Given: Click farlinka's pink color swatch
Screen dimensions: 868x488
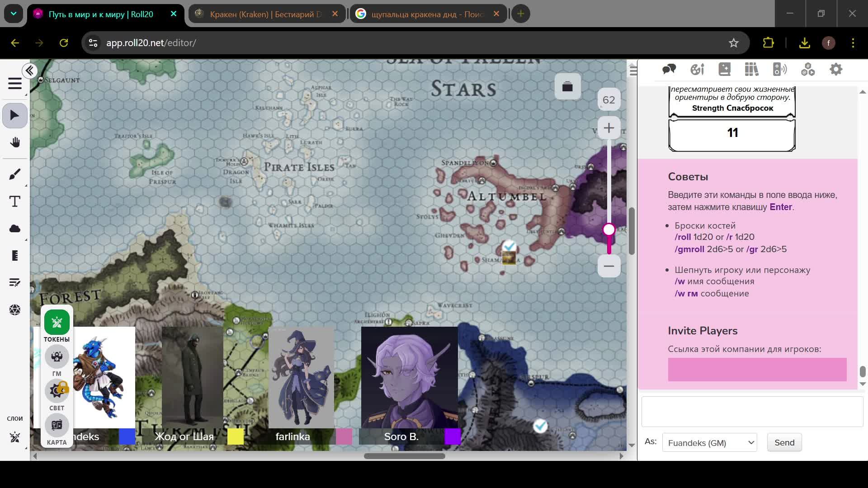Looking at the screenshot, I should click(344, 437).
